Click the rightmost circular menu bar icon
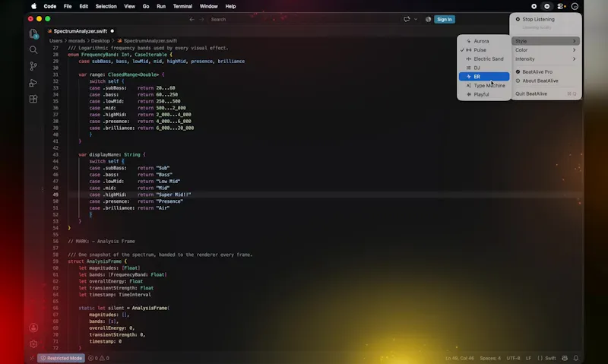This screenshot has height=364, width=608. click(575, 6)
